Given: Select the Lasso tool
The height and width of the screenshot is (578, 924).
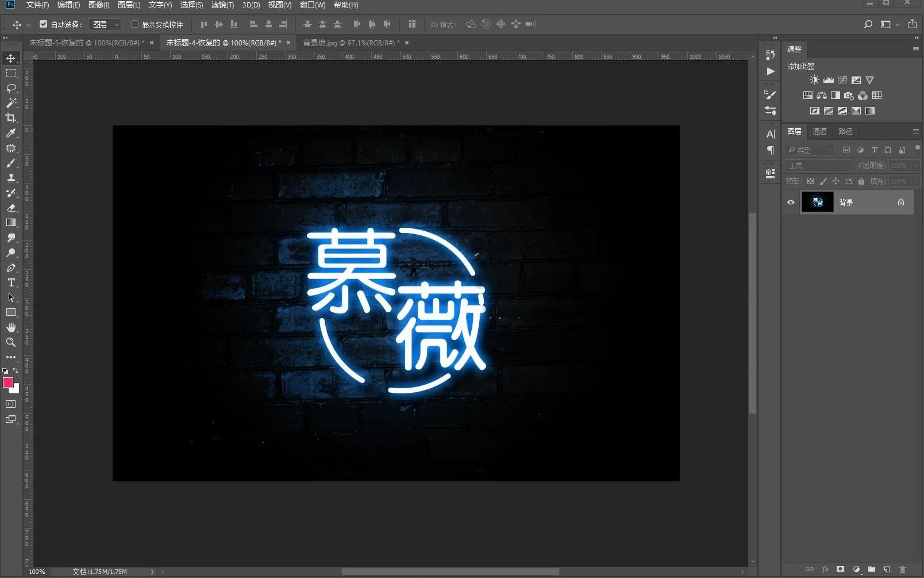Looking at the screenshot, I should [x=11, y=88].
